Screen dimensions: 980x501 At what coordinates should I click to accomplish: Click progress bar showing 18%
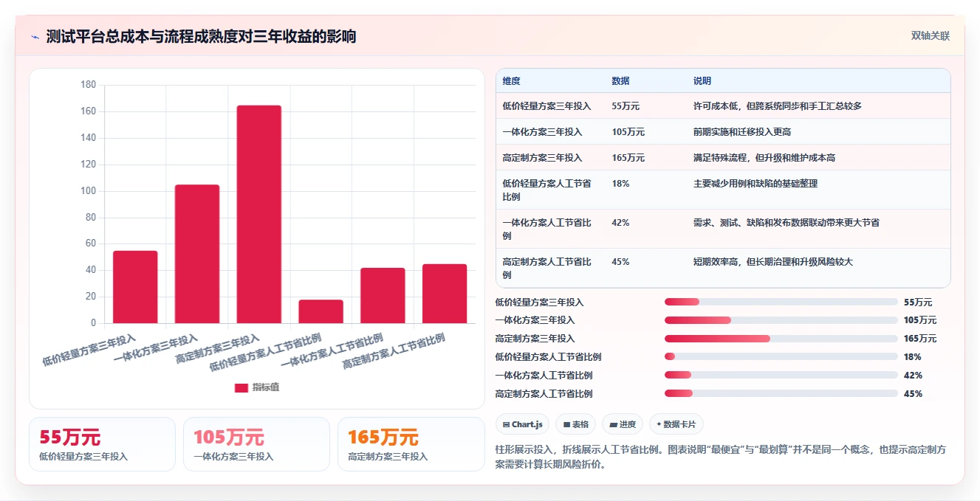coord(781,357)
